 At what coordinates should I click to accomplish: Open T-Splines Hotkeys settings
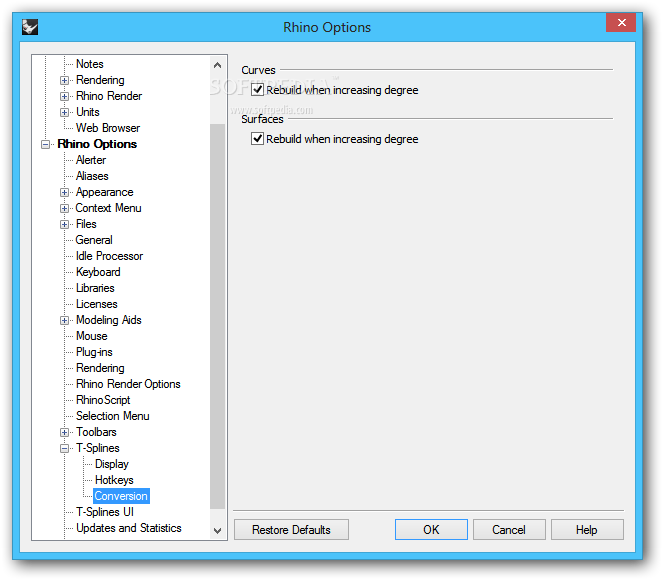[x=114, y=480]
